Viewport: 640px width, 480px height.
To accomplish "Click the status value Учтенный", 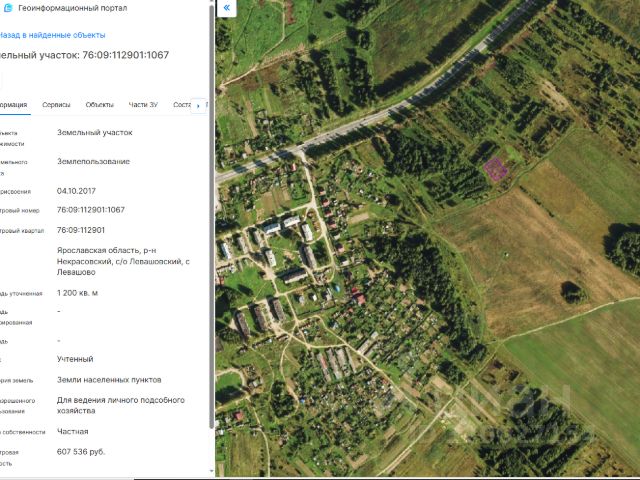I will click(x=75, y=359).
